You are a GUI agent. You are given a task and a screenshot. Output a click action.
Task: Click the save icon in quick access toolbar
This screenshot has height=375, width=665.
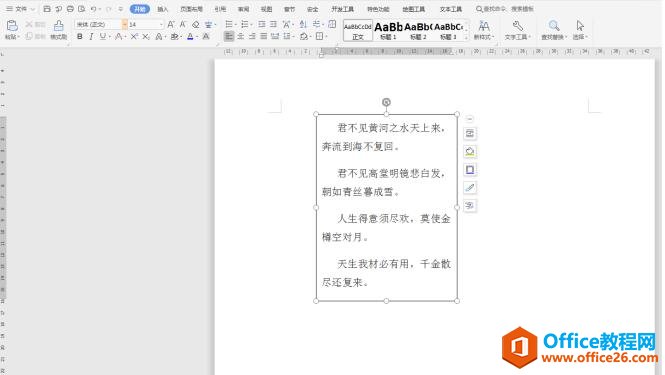[47, 8]
